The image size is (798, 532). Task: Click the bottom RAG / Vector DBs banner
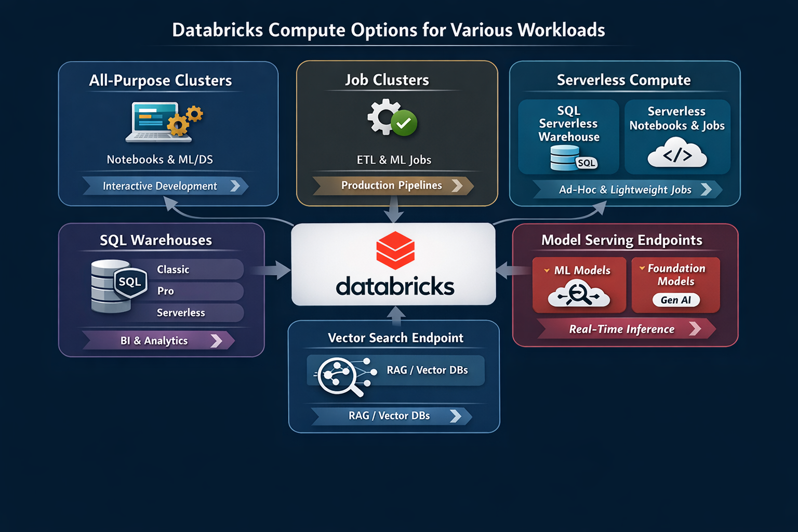click(x=392, y=416)
